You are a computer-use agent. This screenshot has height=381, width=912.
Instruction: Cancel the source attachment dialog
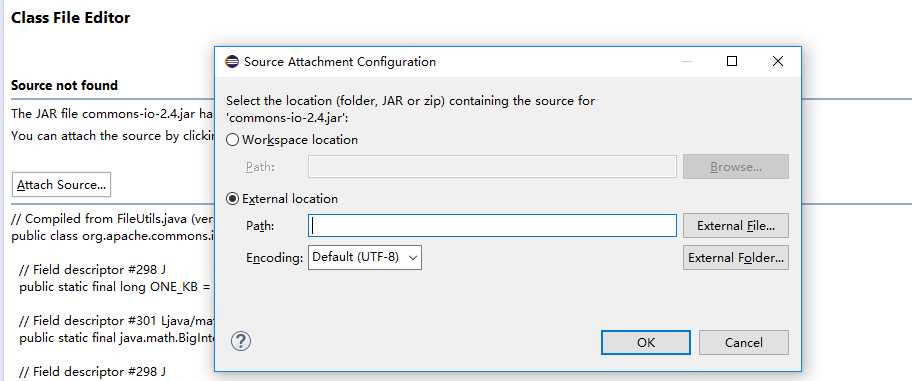tap(744, 343)
